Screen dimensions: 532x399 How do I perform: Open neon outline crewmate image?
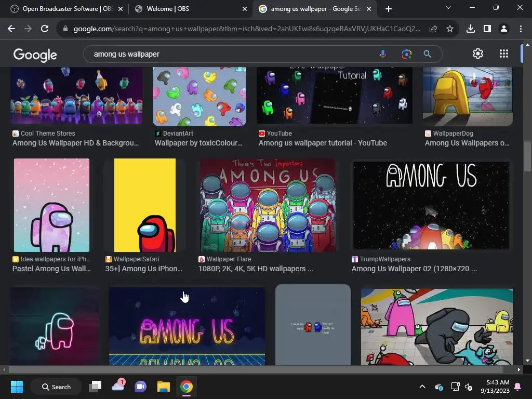(55, 326)
